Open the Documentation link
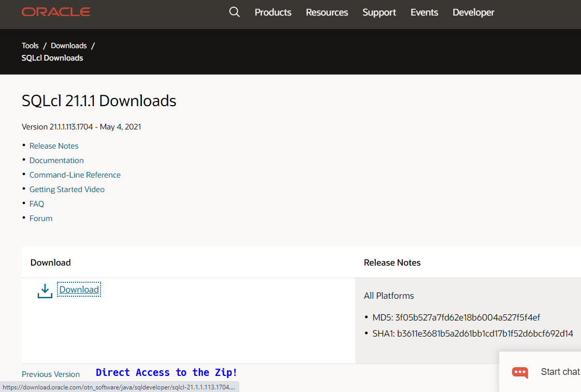Screen dimensions: 581x392 [56, 161]
